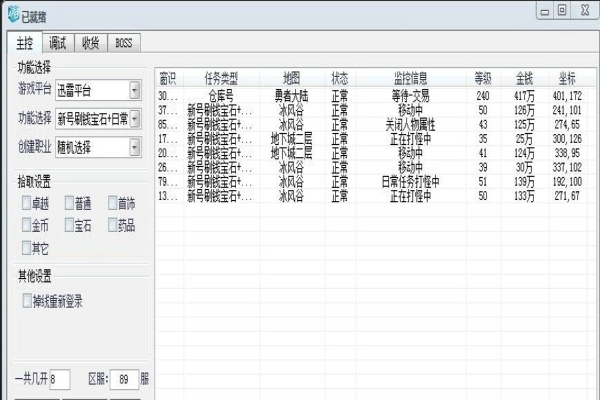
Task: Enable the 首饰 pickup checkbox
Action: click(112, 203)
